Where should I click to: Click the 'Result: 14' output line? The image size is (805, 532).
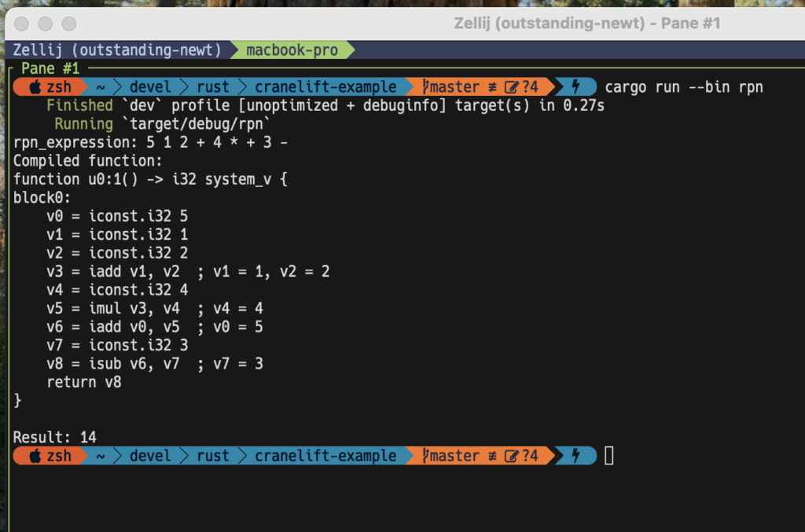54,437
